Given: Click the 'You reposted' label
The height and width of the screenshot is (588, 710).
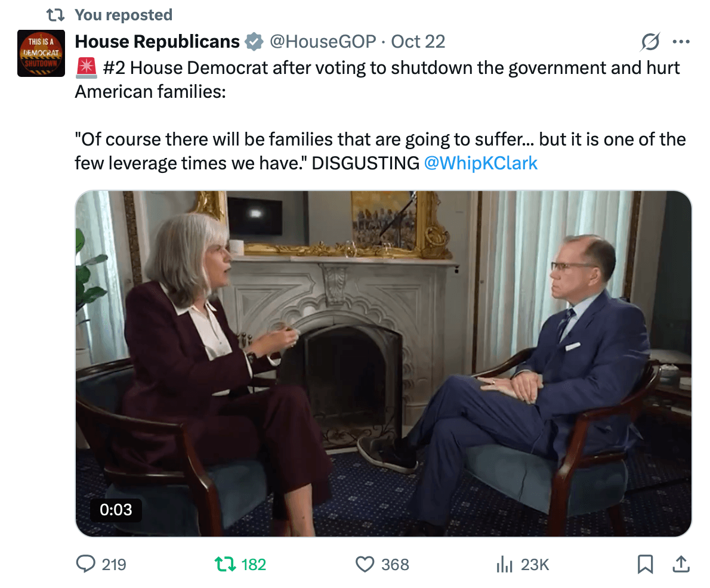Looking at the screenshot, I should tap(124, 15).
